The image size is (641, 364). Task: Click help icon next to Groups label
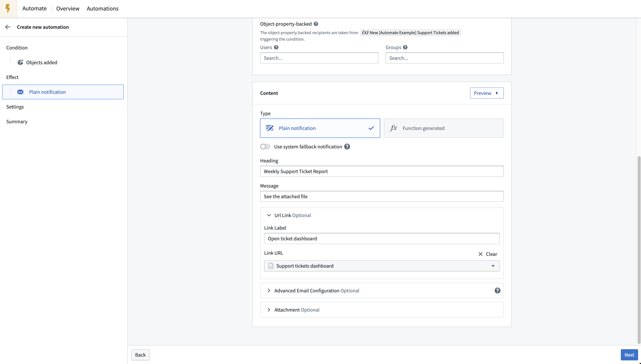[x=405, y=47]
